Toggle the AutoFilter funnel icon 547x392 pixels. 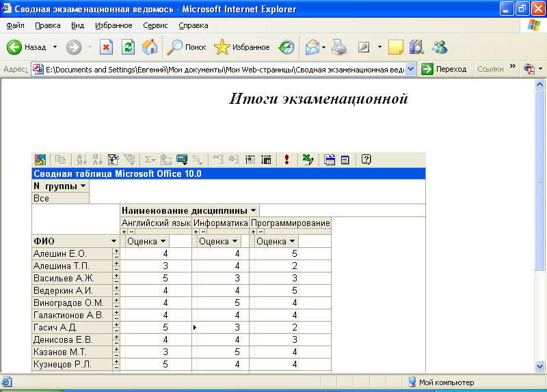pos(114,160)
